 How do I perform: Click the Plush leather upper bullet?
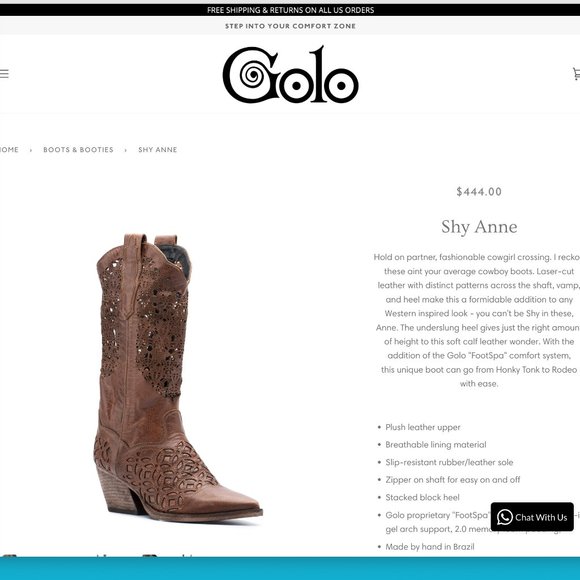click(422, 427)
